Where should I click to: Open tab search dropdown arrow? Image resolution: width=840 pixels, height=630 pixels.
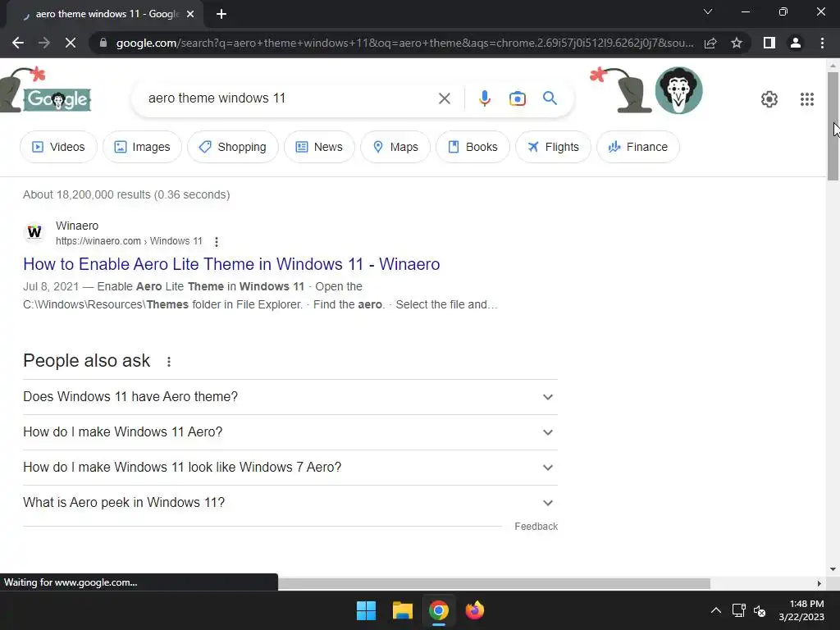click(x=708, y=11)
